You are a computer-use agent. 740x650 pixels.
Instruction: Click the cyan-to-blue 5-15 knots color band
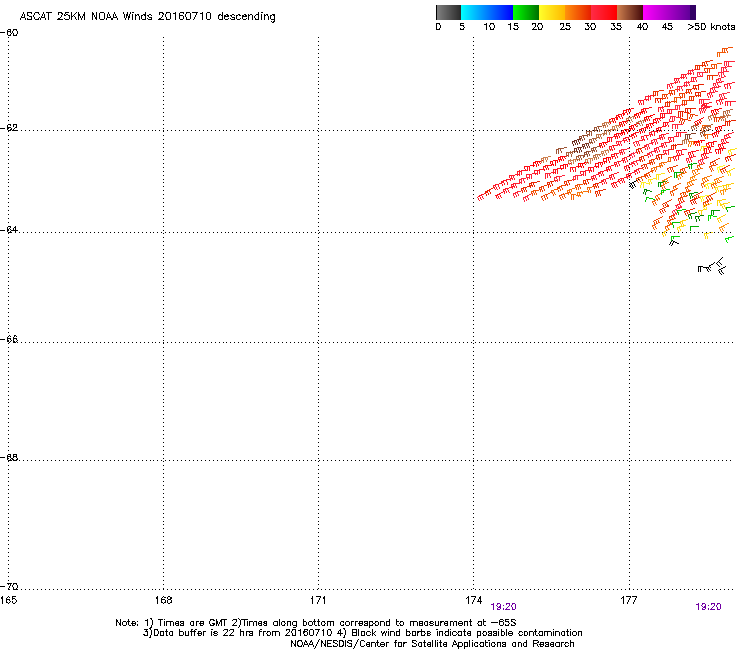click(487, 12)
